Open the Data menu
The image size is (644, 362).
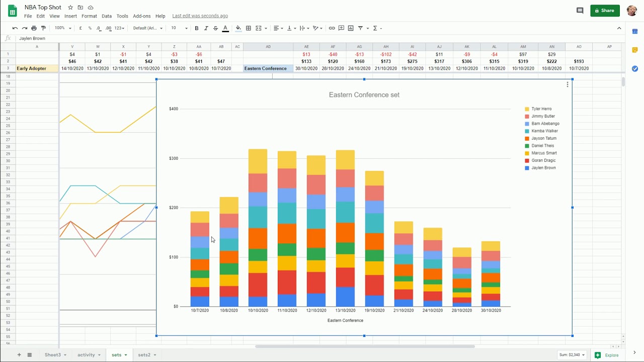(107, 16)
